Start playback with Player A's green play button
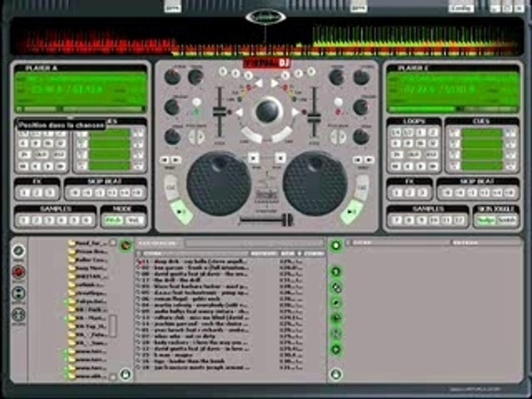This screenshot has height=399, width=532. pos(181,212)
